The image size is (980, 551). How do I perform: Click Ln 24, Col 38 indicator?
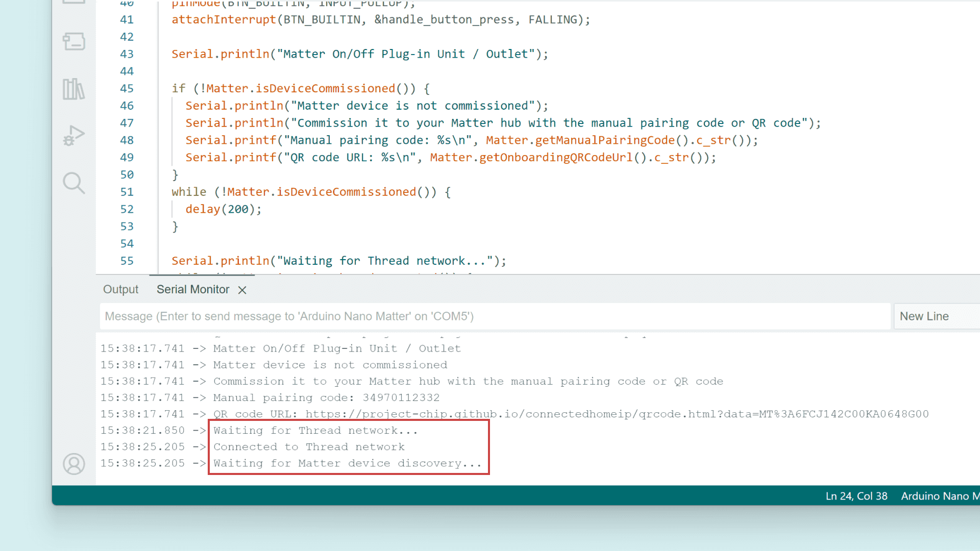(856, 496)
